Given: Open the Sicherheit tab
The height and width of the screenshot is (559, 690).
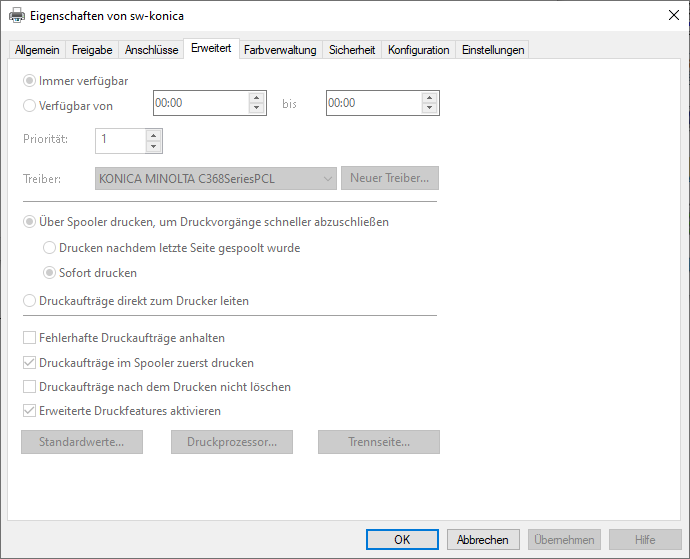Looking at the screenshot, I should pyautogui.click(x=352, y=50).
